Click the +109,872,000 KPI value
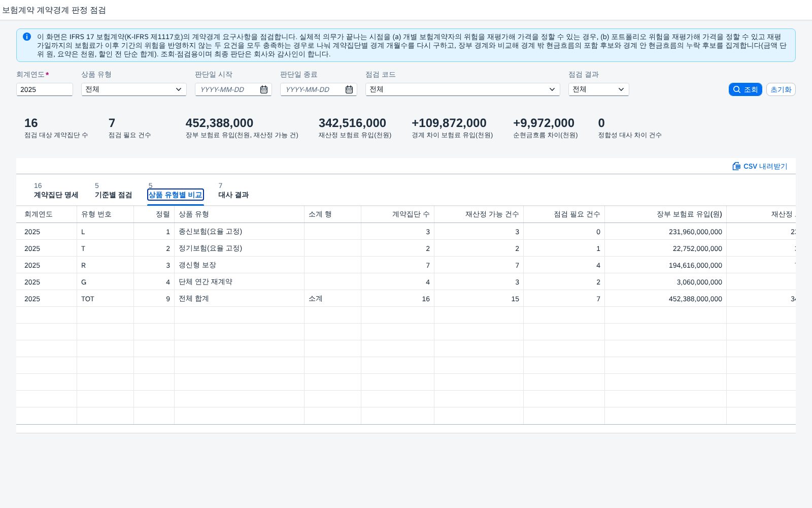 (449, 123)
